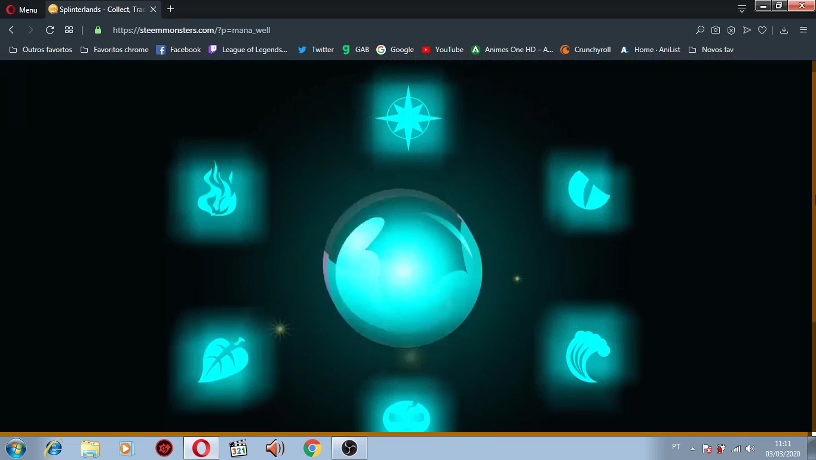Switch to Opera in the taskbar

pyautogui.click(x=201, y=448)
